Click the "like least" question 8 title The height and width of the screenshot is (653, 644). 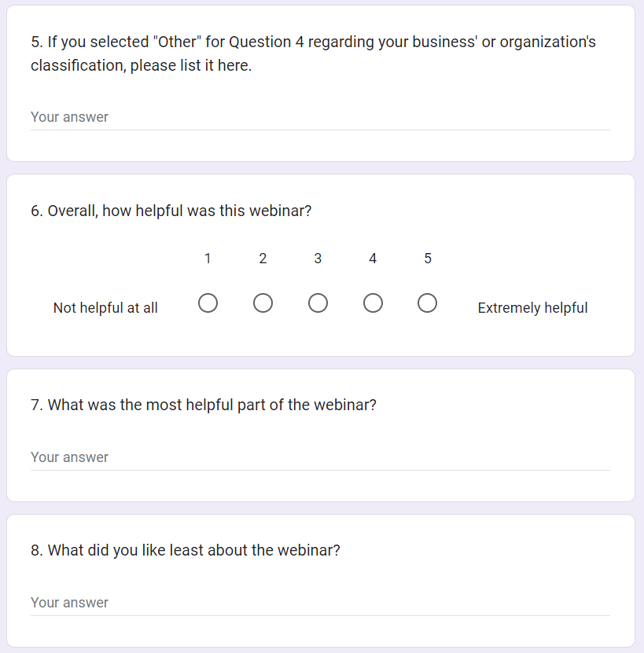[x=186, y=550]
